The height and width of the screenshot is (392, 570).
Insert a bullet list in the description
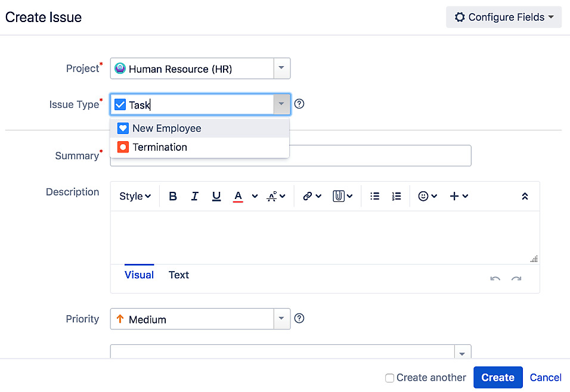375,196
